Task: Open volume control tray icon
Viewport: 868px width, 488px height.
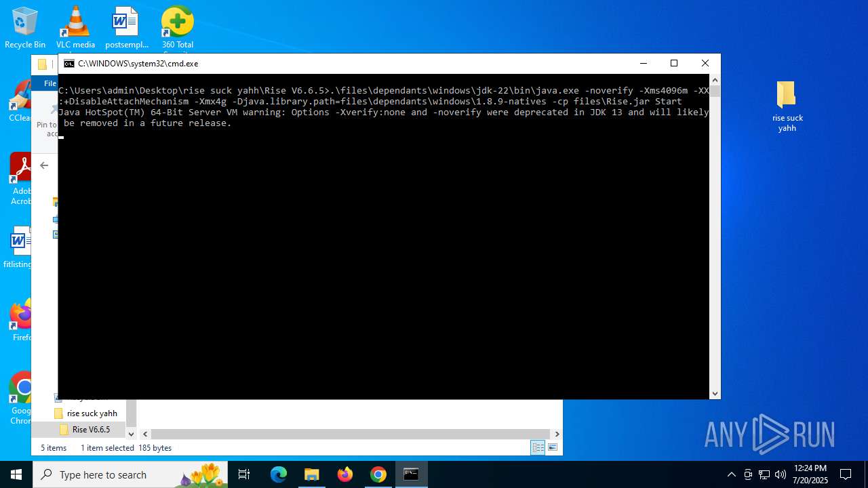Action: 781,474
